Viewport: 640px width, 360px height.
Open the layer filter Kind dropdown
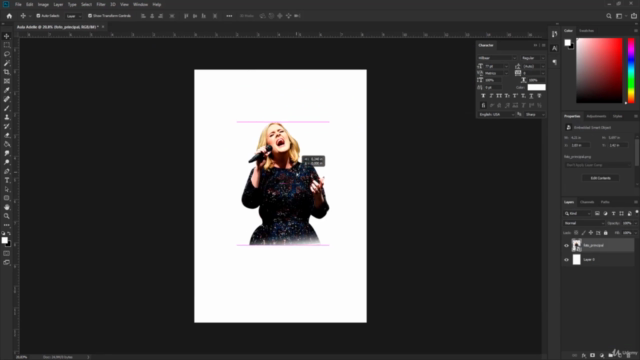pos(577,213)
